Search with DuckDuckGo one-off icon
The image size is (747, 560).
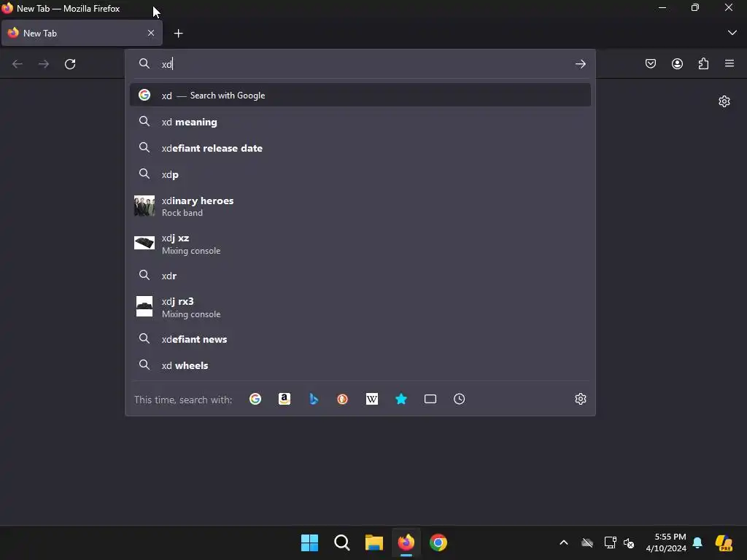coord(343,399)
